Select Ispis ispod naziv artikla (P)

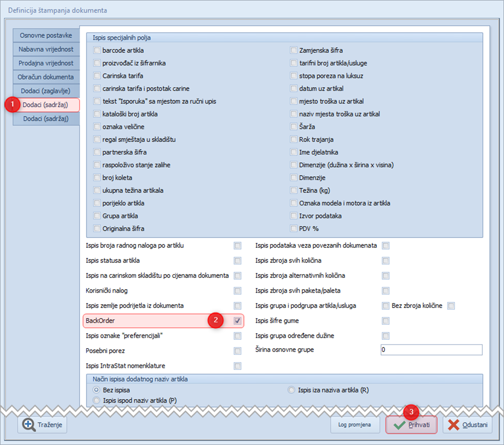pyautogui.click(x=97, y=400)
